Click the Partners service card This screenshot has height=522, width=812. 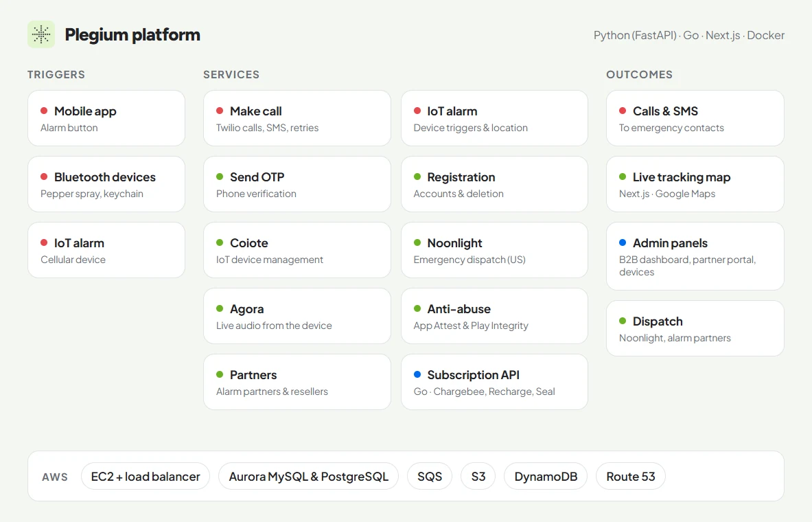[x=297, y=381]
